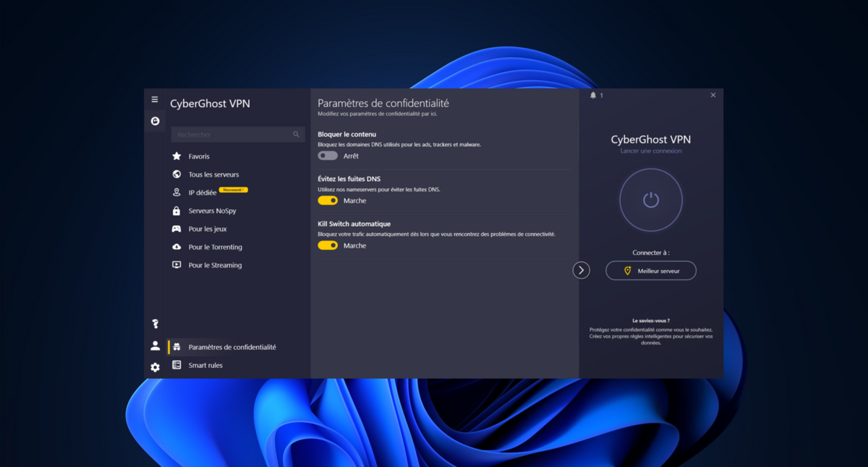868x467 pixels.
Task: Click the gamepad icon for Pour les jeux
Action: tap(176, 229)
